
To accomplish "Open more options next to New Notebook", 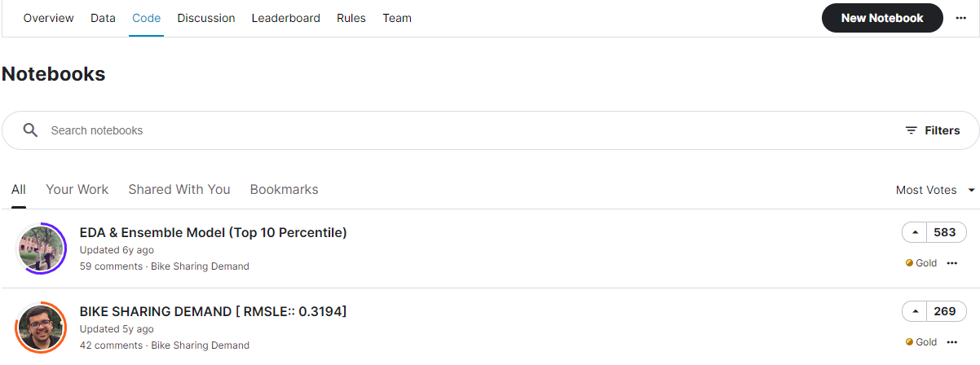I will tap(961, 18).
